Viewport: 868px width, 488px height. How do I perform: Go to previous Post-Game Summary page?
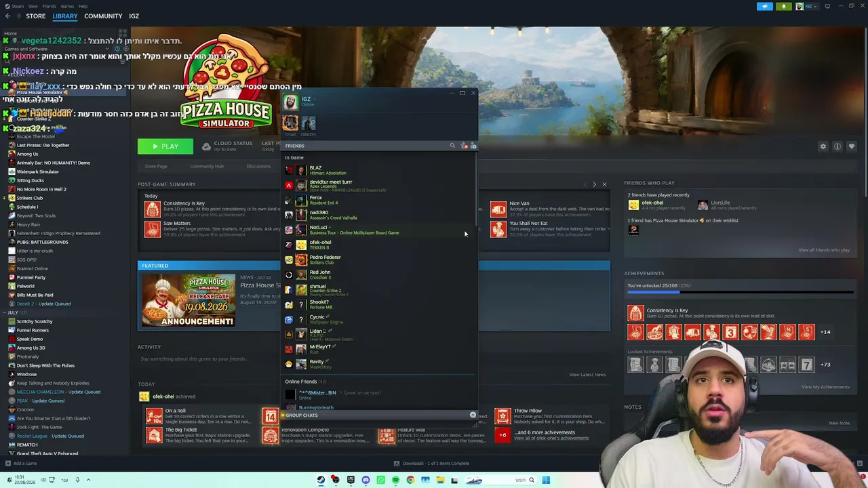(x=585, y=184)
